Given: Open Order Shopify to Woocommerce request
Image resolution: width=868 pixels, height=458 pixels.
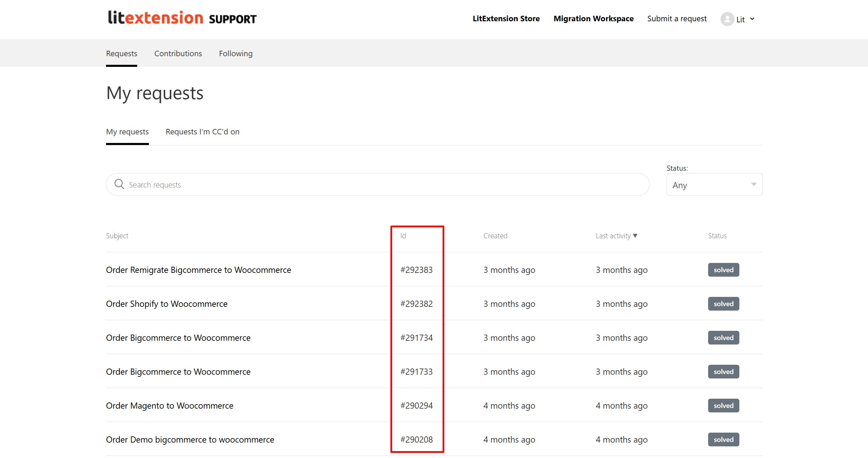Looking at the screenshot, I should [x=167, y=304].
